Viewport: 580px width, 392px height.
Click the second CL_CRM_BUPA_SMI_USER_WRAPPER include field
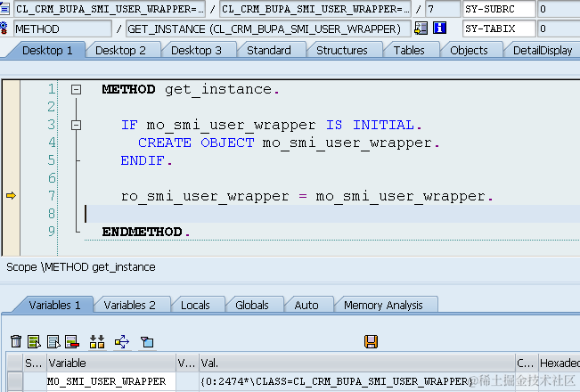315,9
